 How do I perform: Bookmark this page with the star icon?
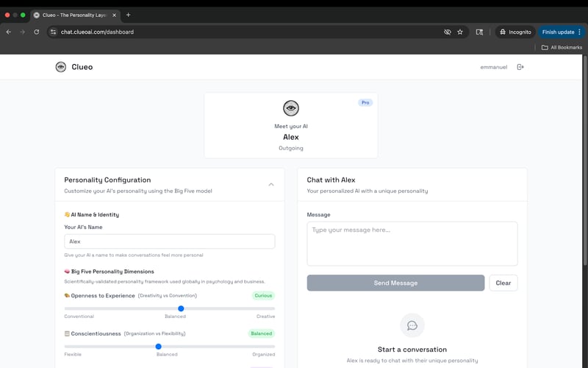coord(460,32)
